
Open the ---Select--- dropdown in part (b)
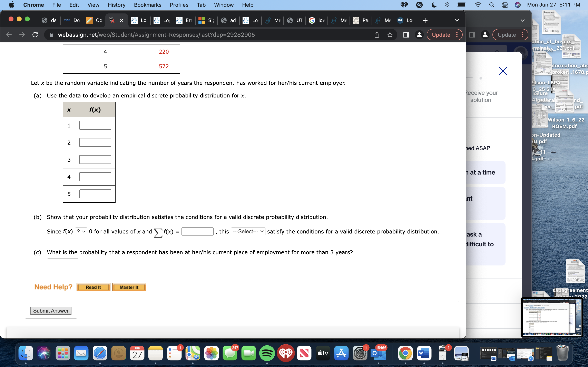pos(248,231)
